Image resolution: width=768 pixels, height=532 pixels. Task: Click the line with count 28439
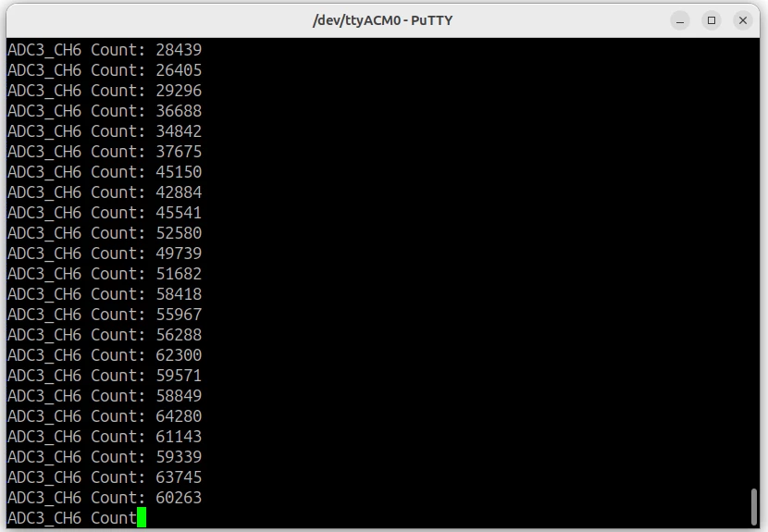coord(105,50)
